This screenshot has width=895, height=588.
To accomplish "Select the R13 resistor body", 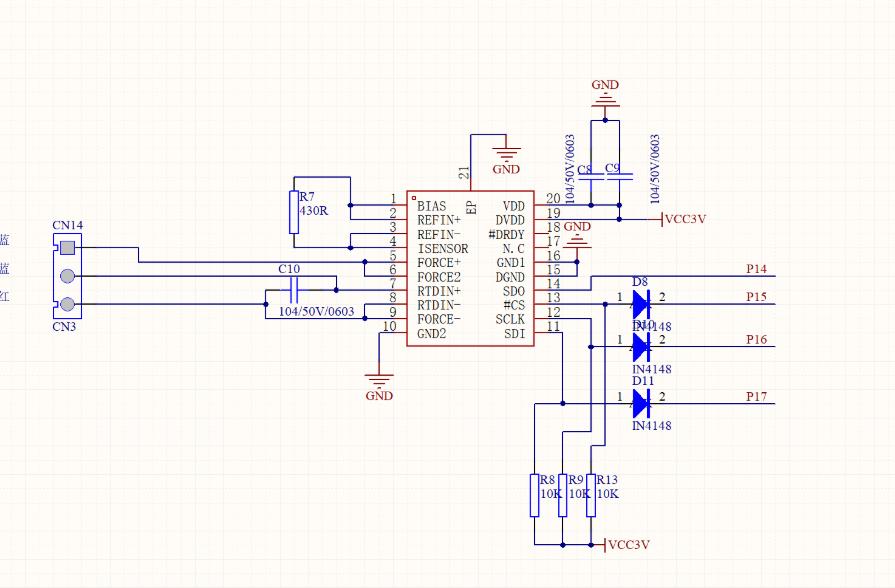I will coord(591,496).
